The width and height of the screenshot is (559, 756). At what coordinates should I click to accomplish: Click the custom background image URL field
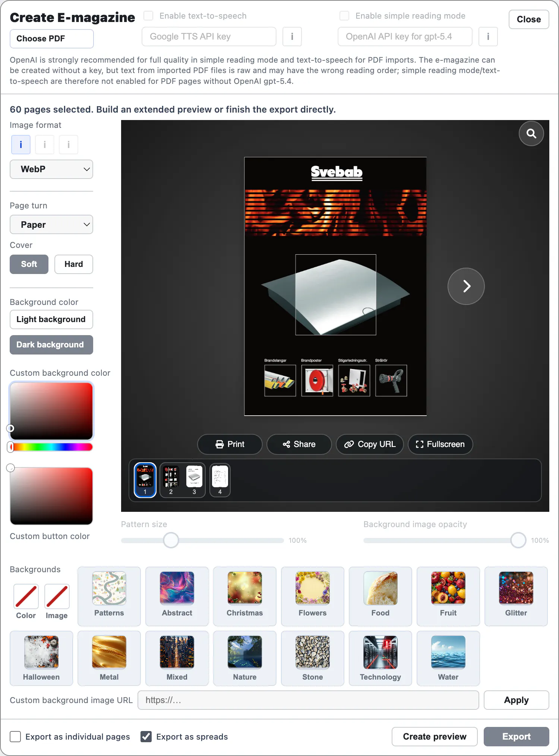click(x=308, y=700)
